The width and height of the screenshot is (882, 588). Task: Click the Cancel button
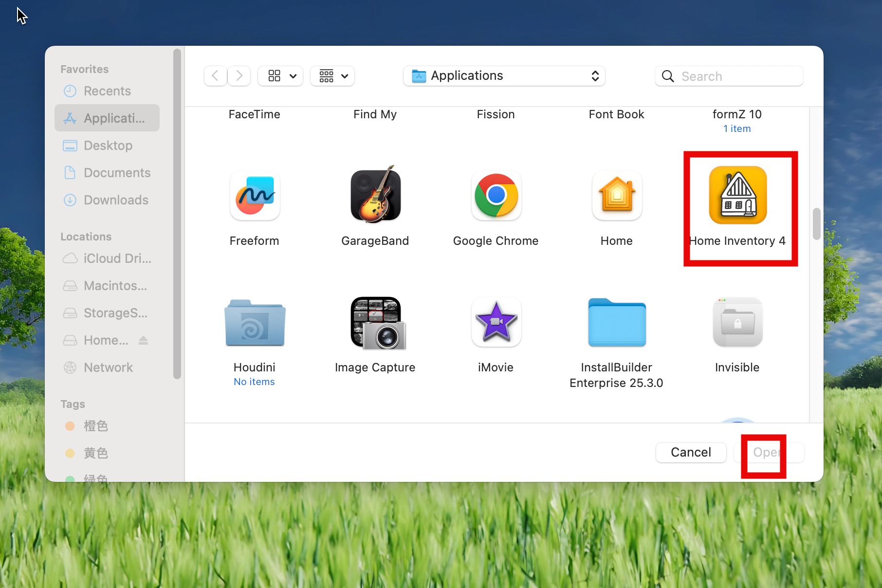point(691,452)
